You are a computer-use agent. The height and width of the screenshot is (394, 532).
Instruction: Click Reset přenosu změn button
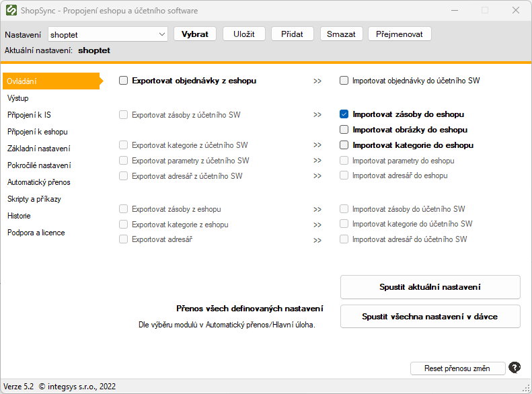click(457, 368)
